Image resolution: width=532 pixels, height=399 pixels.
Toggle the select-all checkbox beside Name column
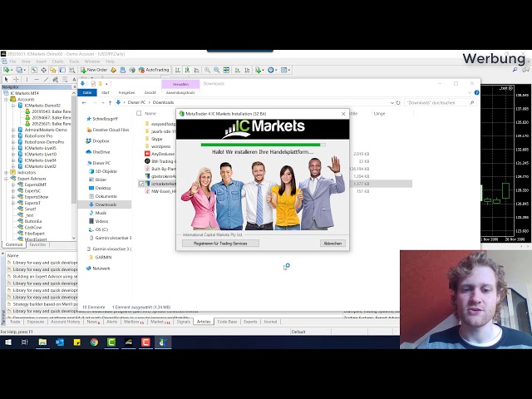tap(138, 113)
